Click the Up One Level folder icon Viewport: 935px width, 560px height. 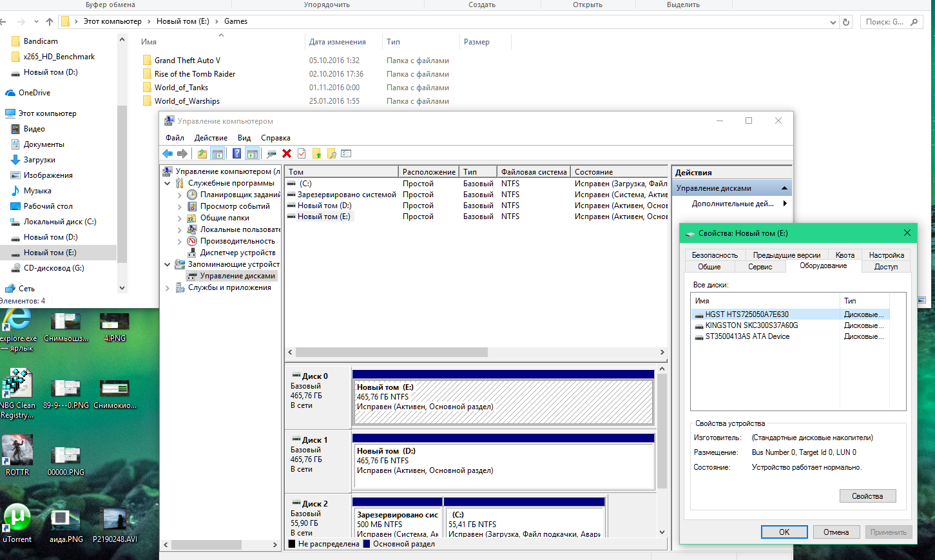tap(202, 153)
